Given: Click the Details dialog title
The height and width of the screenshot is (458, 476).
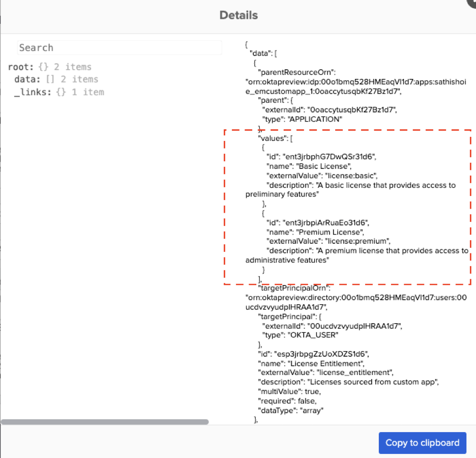Looking at the screenshot, I should click(239, 15).
